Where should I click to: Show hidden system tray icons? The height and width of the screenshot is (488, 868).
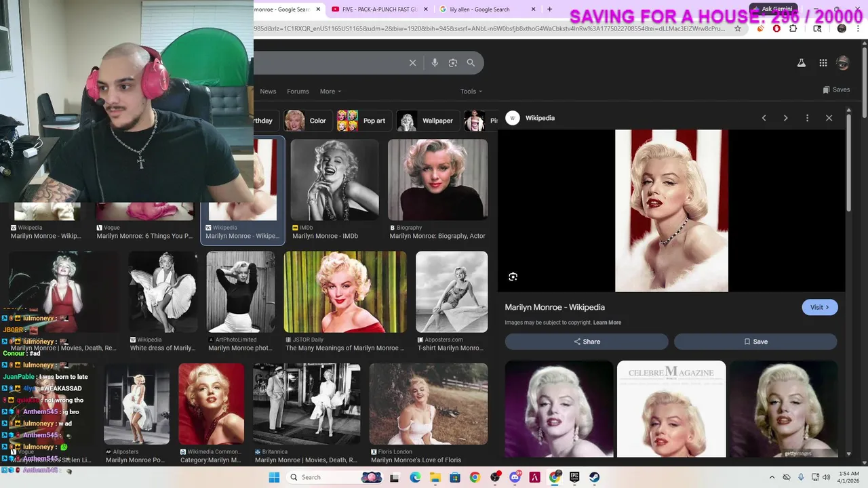tap(772, 477)
